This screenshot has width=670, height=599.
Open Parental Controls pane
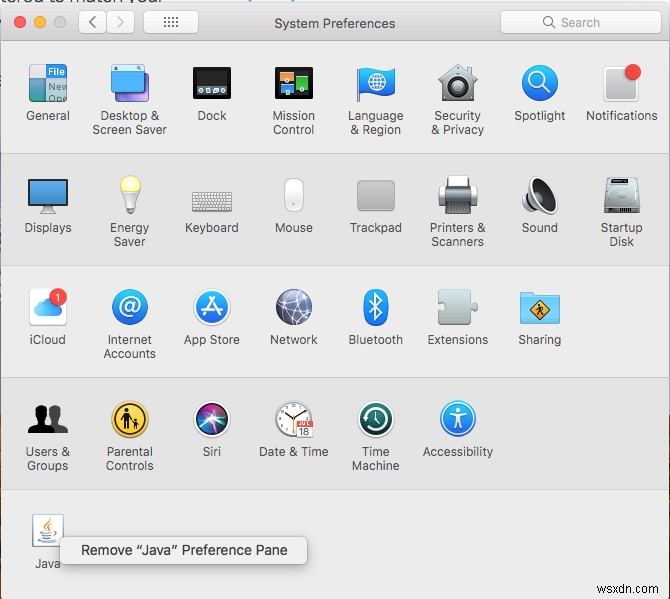[x=129, y=419]
